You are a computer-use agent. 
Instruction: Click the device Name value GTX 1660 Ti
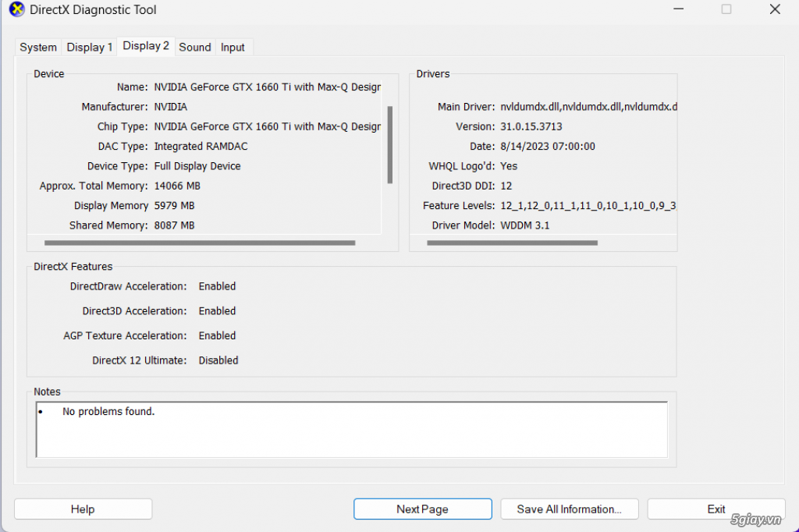click(x=268, y=87)
